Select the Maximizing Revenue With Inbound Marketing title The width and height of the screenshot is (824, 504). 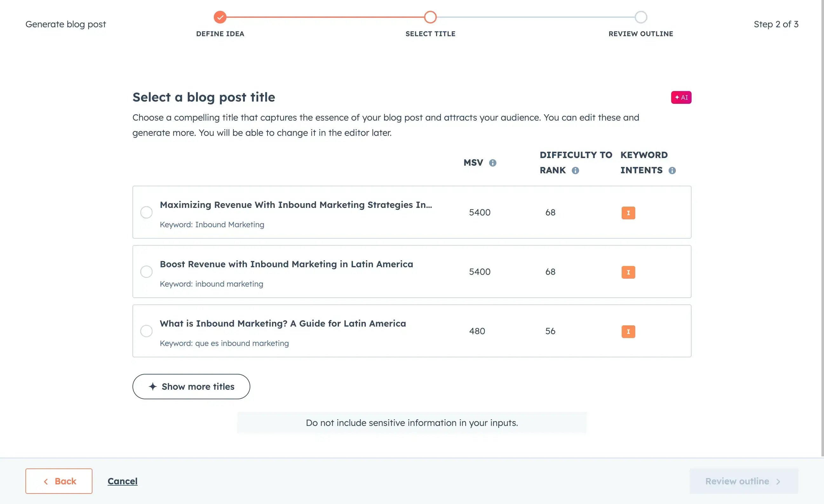click(146, 212)
